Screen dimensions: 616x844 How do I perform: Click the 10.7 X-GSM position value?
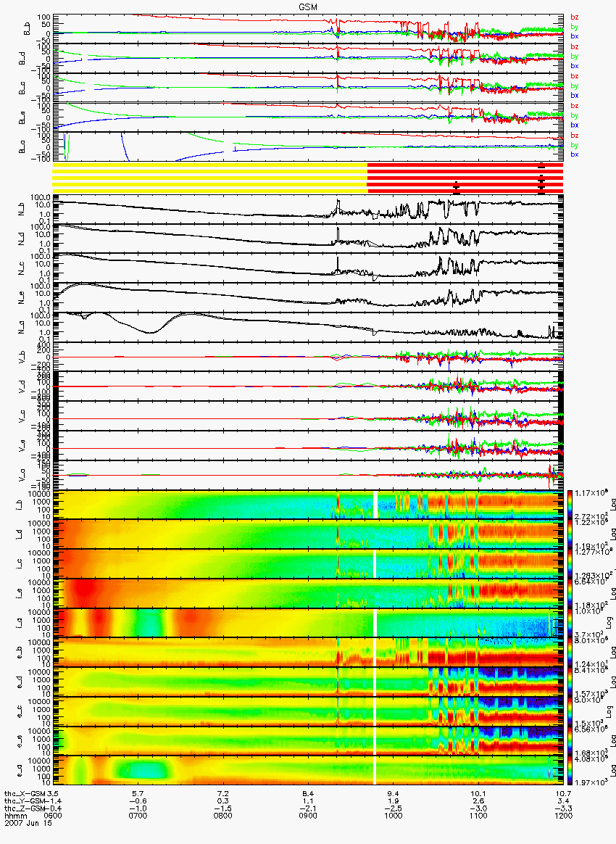(x=563, y=793)
